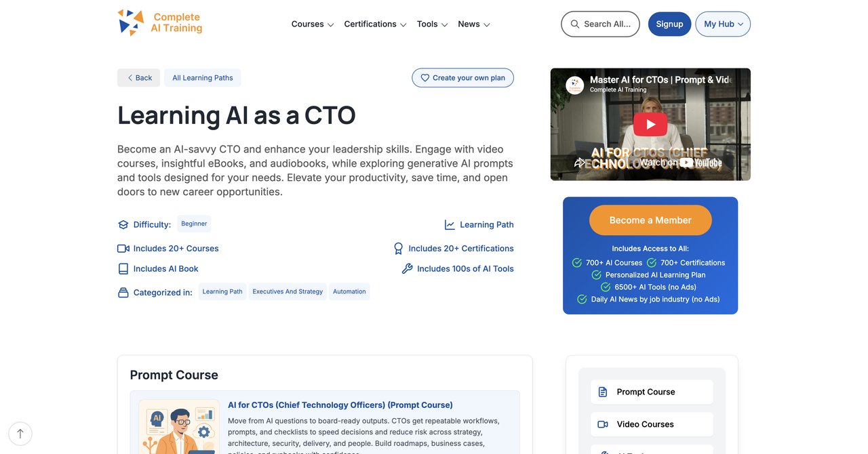
Task: Jump to Prompt Course section in sidebar
Action: point(652,392)
